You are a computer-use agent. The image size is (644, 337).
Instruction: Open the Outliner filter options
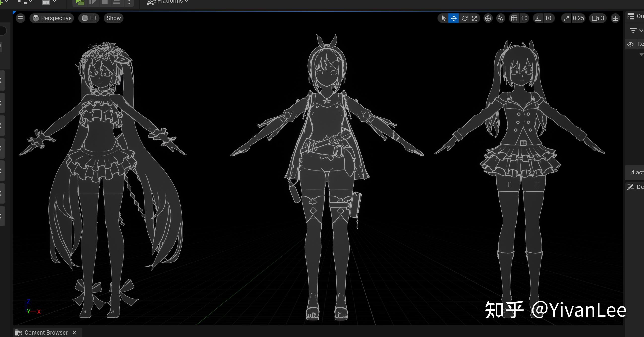(633, 31)
